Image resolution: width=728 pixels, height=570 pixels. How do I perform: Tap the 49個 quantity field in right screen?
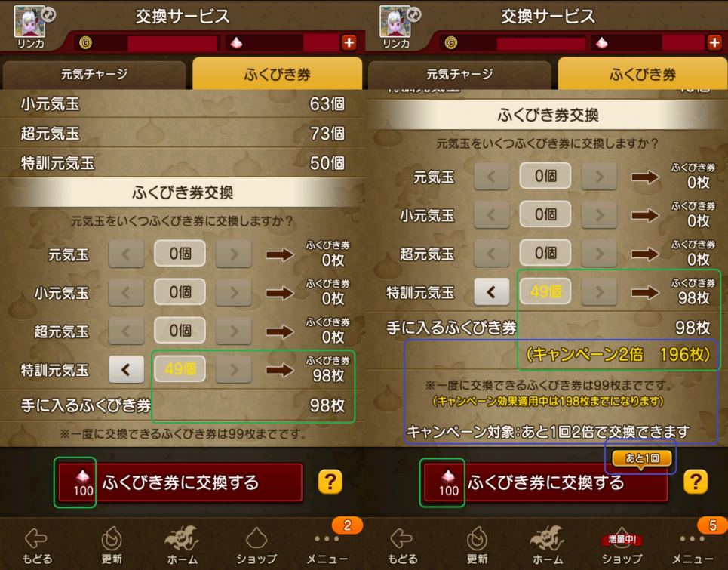coord(545,291)
